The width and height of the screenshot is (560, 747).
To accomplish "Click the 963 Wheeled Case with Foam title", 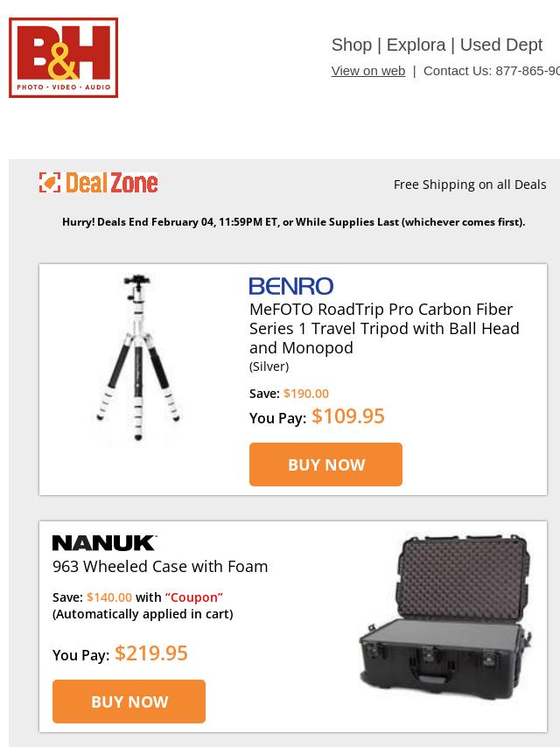I will pyautogui.click(x=160, y=567).
